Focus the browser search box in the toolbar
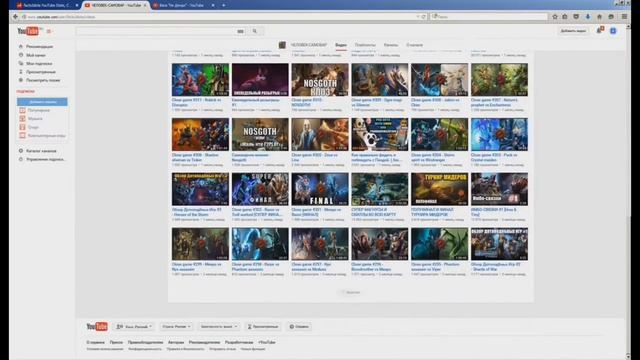The height and width of the screenshot is (360, 640). coord(489,17)
